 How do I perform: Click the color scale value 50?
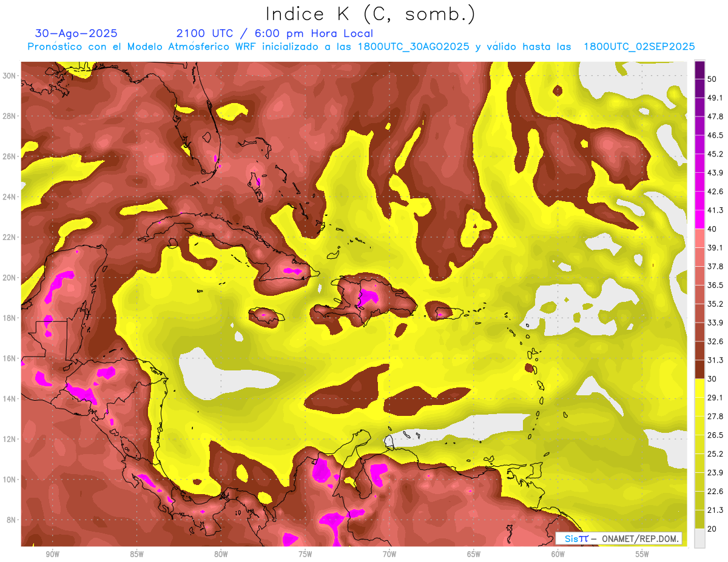713,79
